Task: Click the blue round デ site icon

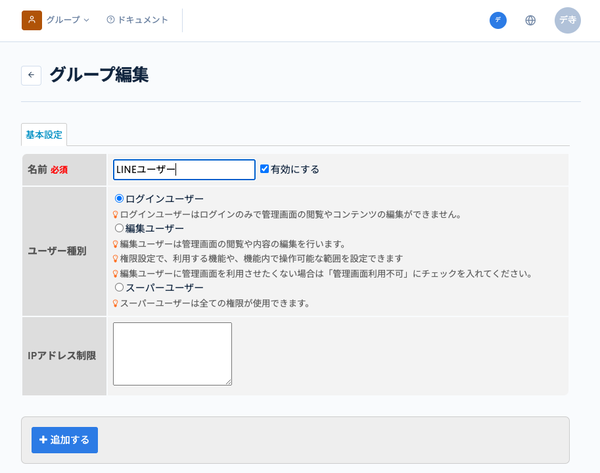Action: 498,20
